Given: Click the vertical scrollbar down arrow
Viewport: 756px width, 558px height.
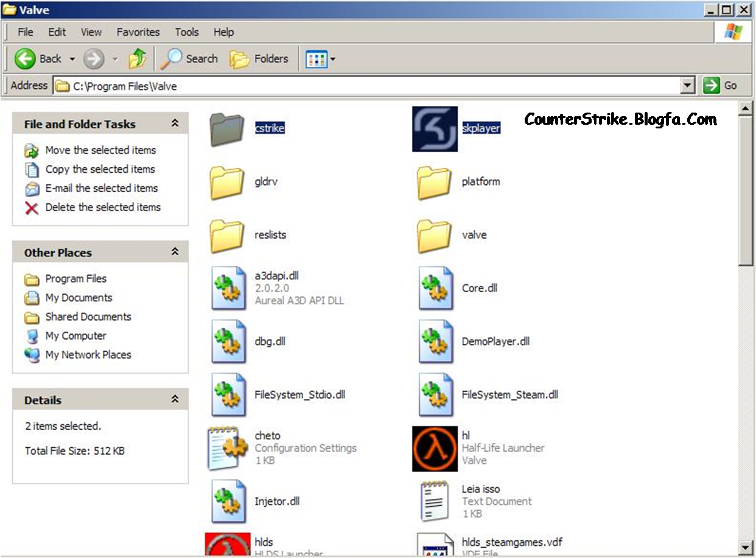Looking at the screenshot, I should click(745, 546).
